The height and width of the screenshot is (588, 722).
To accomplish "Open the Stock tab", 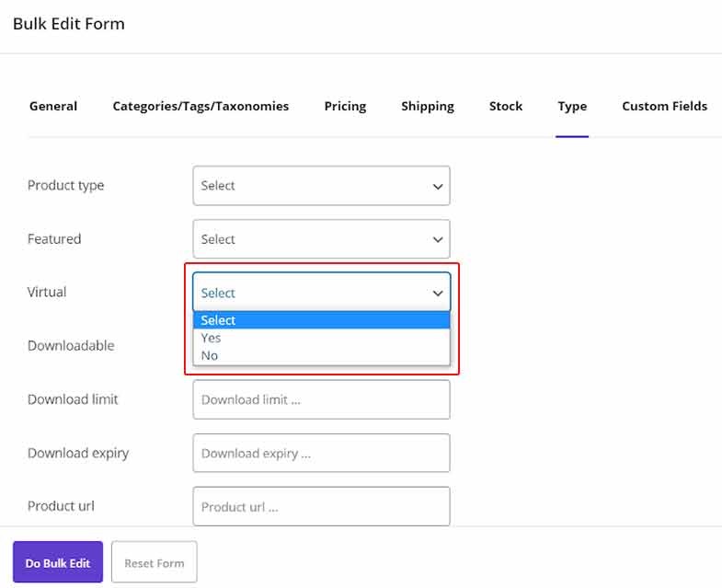I will click(x=506, y=106).
